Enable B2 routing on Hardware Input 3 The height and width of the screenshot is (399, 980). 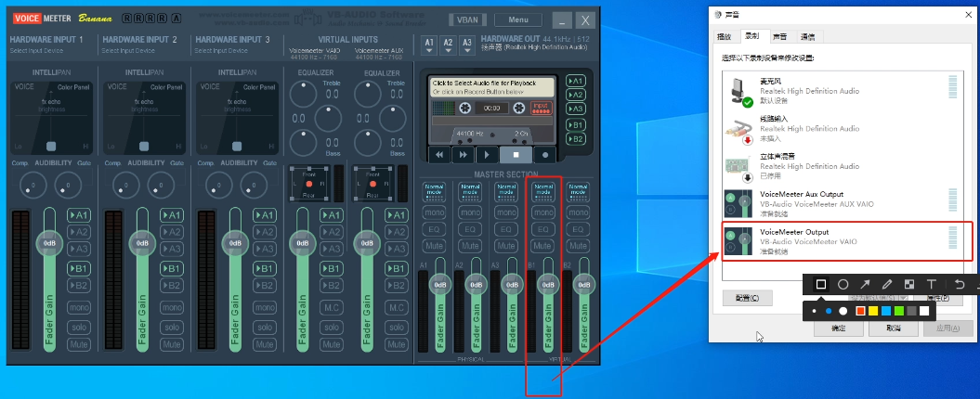(x=265, y=286)
